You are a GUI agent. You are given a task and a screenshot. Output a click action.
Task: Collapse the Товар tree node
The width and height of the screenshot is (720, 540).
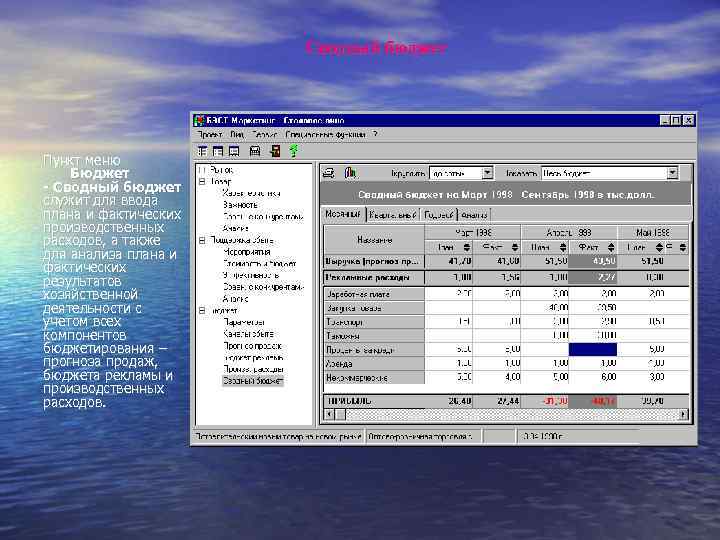click(x=202, y=182)
